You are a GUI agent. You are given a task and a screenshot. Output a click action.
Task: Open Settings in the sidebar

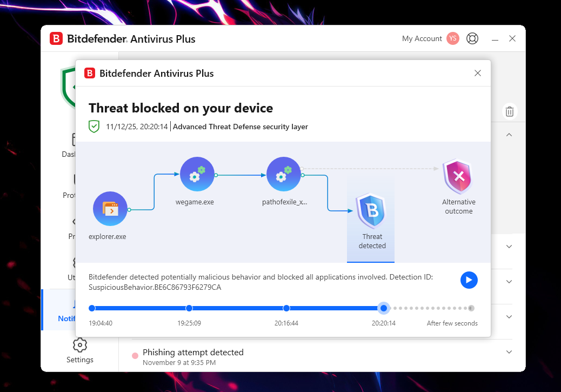(80, 351)
